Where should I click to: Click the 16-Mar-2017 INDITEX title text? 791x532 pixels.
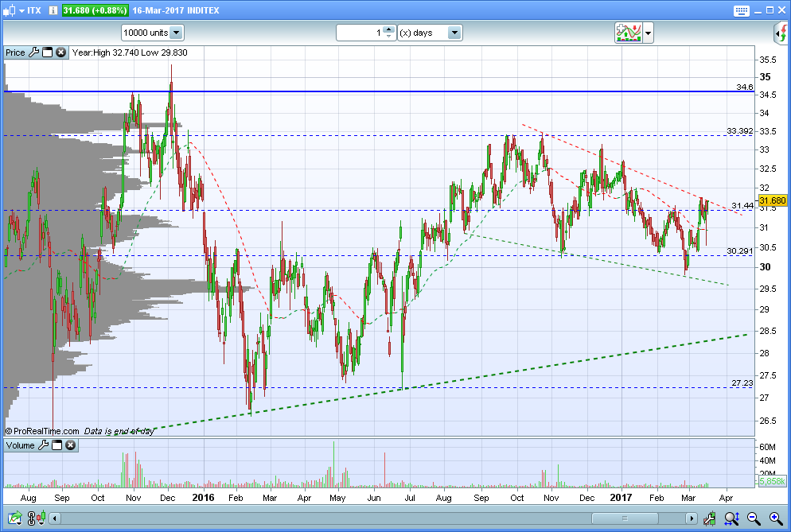[176, 10]
